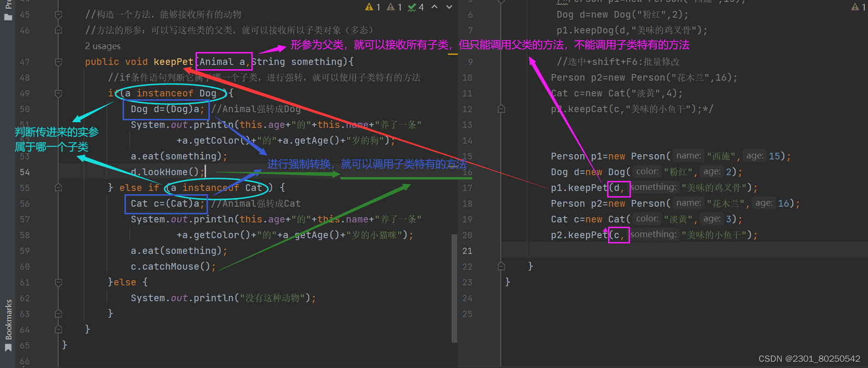Click the warning indicator in right editor corner

pyautogui.click(x=858, y=7)
